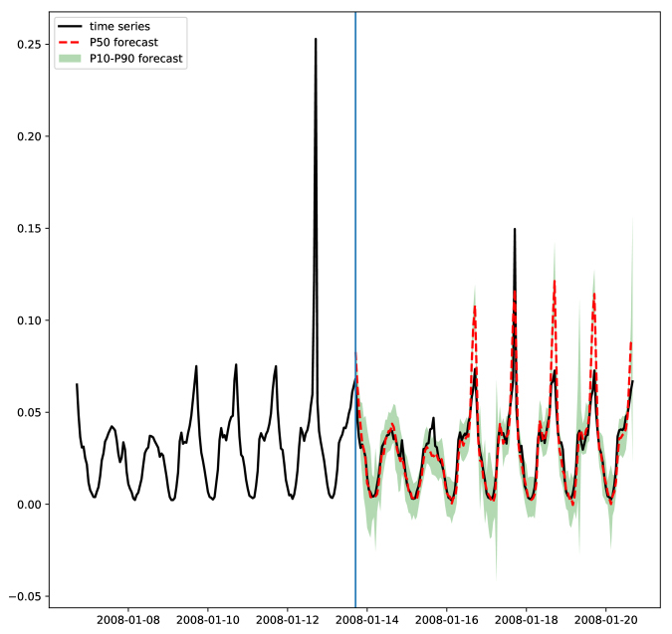Screen dimensions: 672x634
Task: Click the black forecast-period peak reaching 0.15
Action: [x=515, y=230]
